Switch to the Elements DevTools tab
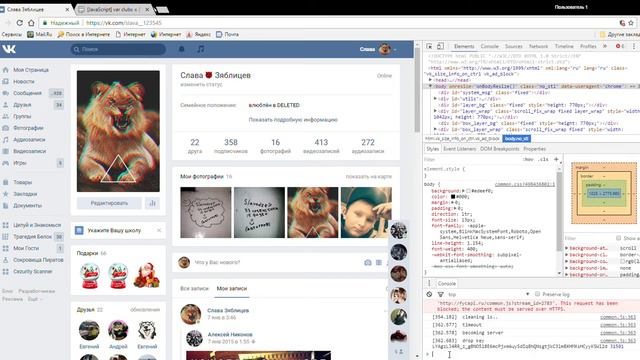The image size is (640, 360). [464, 46]
